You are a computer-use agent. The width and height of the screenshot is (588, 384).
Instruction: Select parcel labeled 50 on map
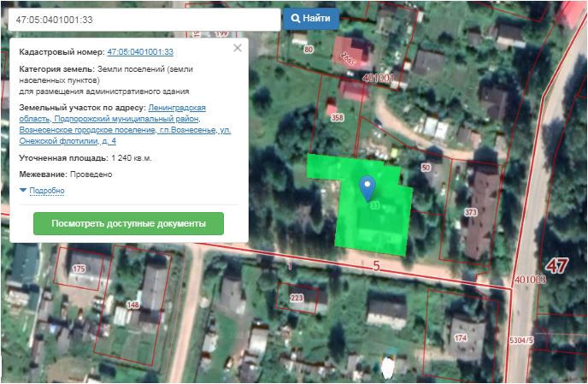(426, 168)
